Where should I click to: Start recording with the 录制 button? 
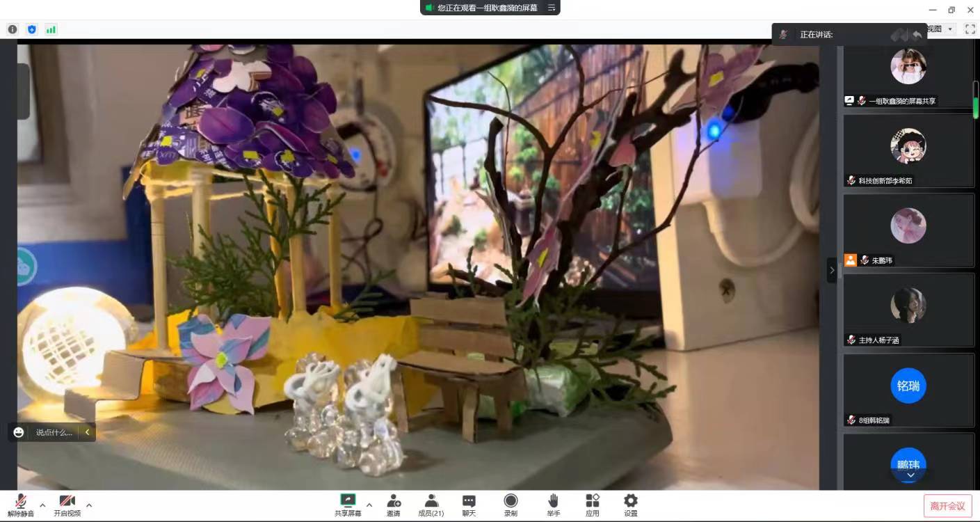point(511,505)
